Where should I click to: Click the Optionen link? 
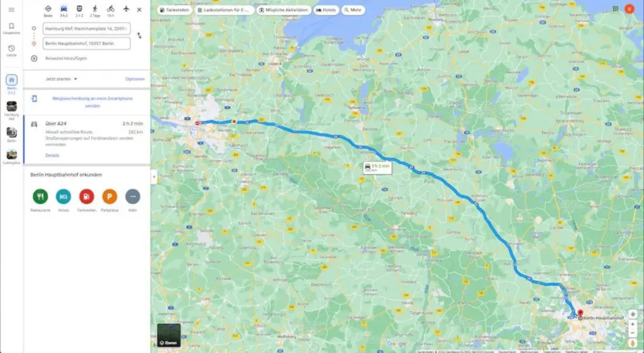coord(135,79)
